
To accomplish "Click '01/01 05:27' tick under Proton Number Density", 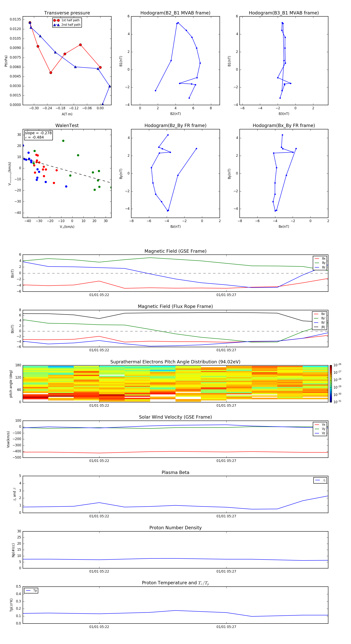I will click(226, 571).
